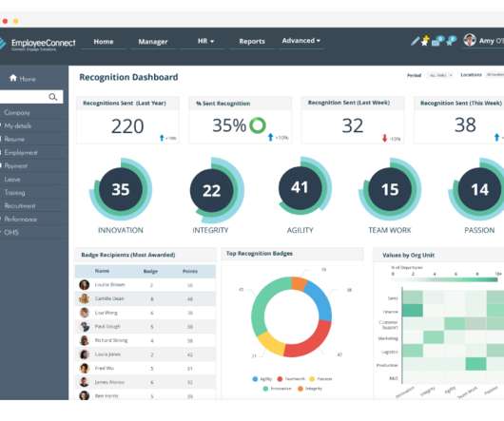The image size is (504, 421).
Task: Select Company in sidebar menu
Action: [17, 112]
